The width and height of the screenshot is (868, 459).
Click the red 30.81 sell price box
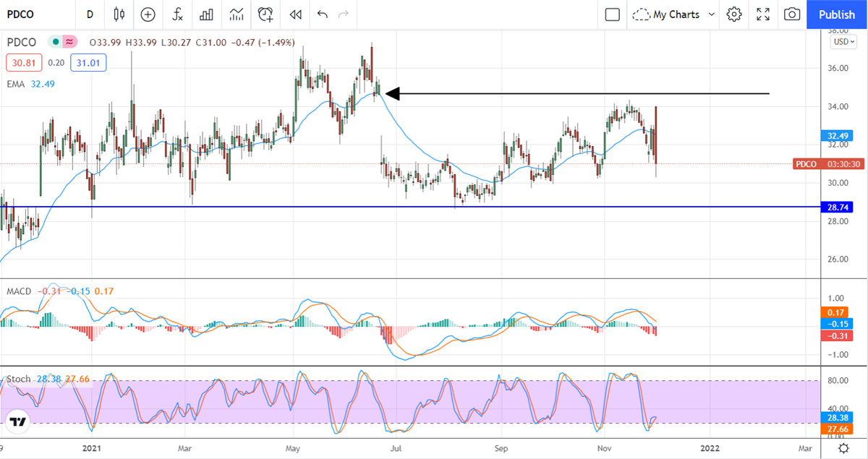[x=24, y=63]
